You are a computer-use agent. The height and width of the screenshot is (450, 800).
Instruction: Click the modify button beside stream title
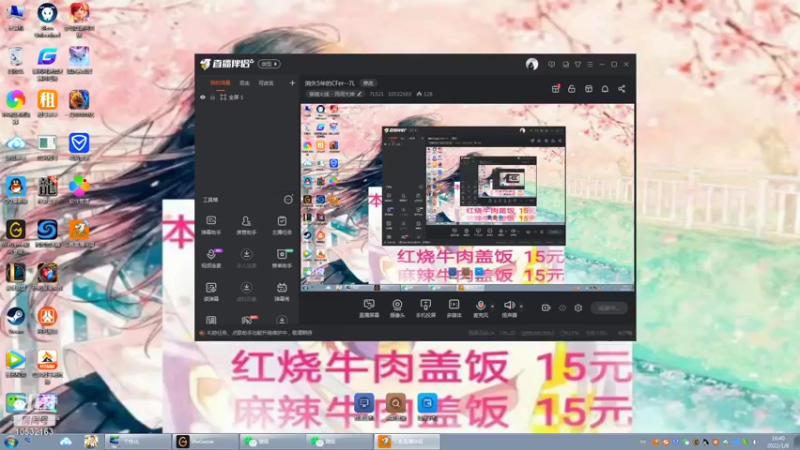[368, 83]
